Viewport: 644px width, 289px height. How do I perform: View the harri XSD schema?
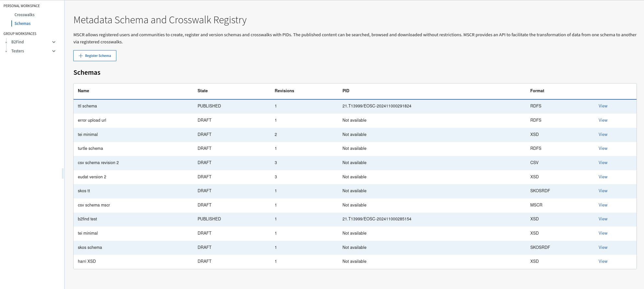603,261
